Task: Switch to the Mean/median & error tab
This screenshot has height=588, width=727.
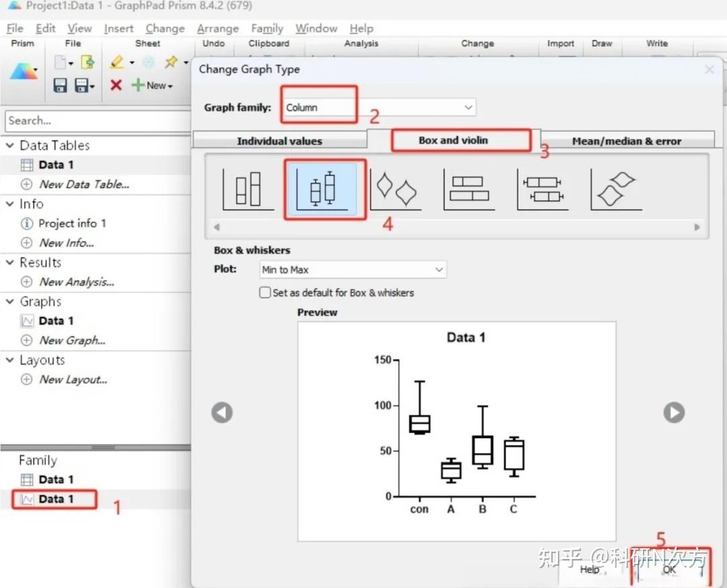Action: [627, 141]
